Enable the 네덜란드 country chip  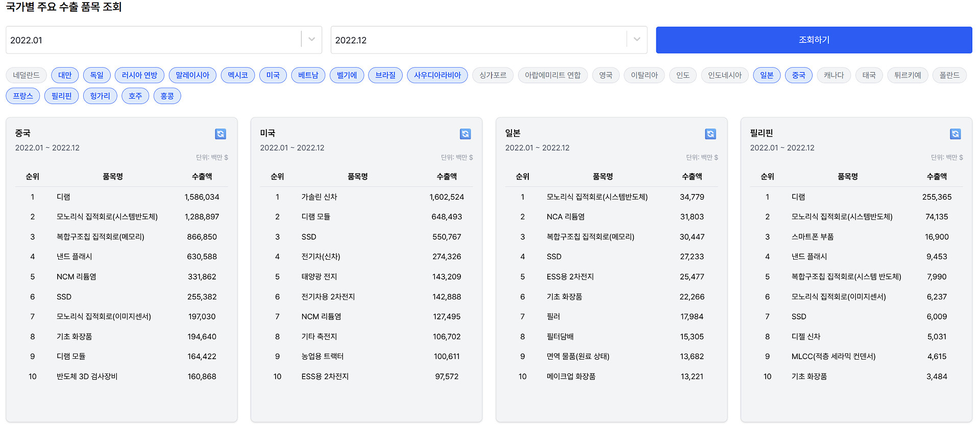[x=26, y=75]
